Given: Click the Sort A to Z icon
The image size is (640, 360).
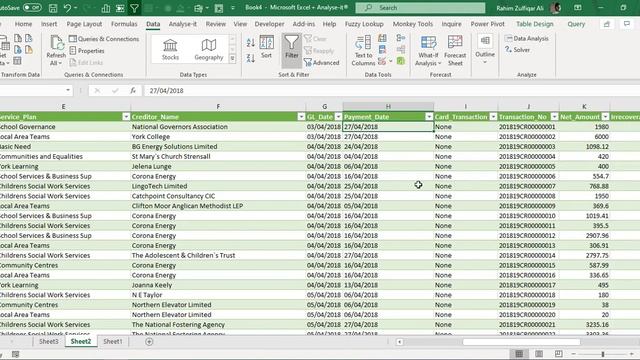Looking at the screenshot, I should click(251, 42).
